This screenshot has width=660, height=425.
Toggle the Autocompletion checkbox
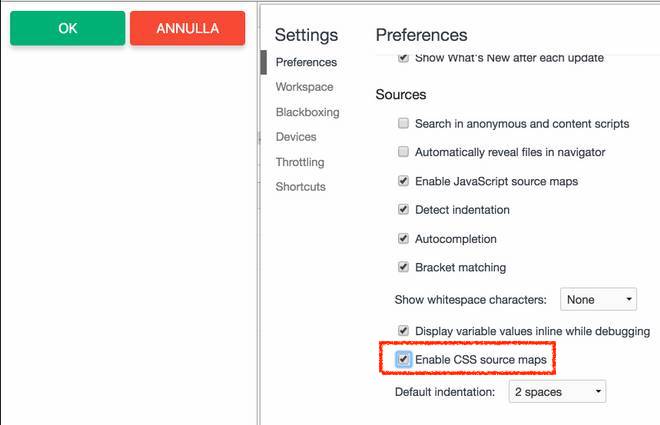[404, 239]
